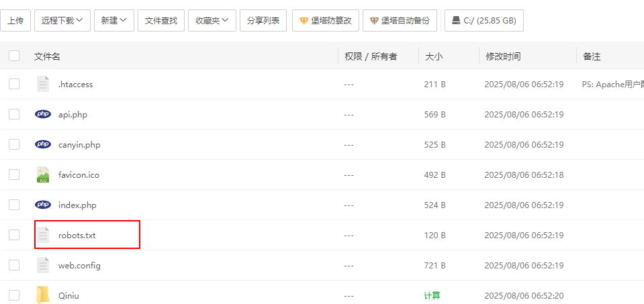
Task: Click the .htaccess file icon
Action: pyautogui.click(x=43, y=84)
